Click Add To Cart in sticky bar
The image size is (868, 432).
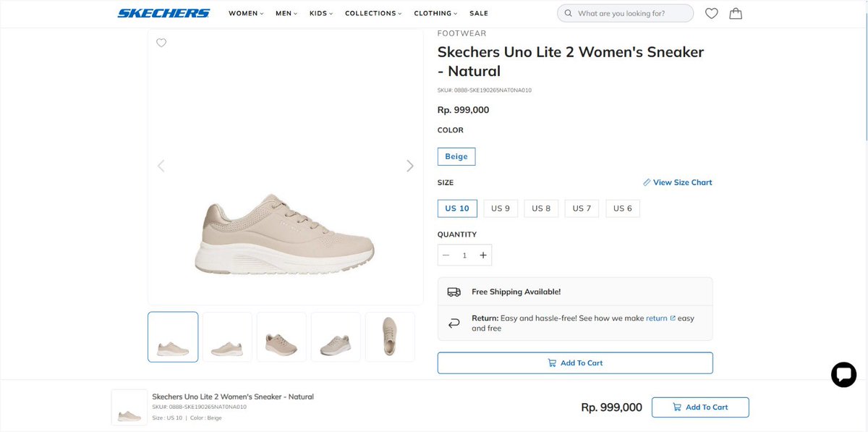tap(700, 407)
